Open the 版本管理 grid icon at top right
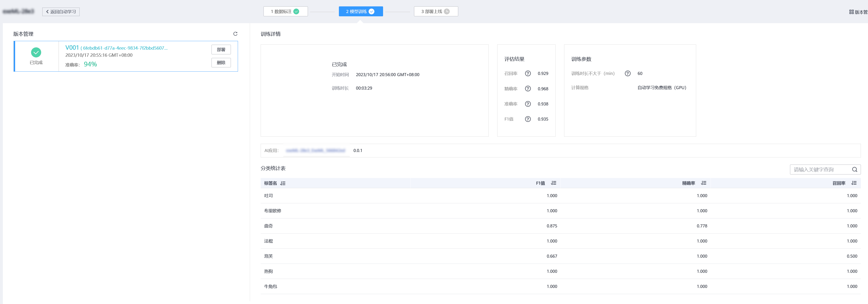This screenshot has height=304, width=868. (851, 12)
